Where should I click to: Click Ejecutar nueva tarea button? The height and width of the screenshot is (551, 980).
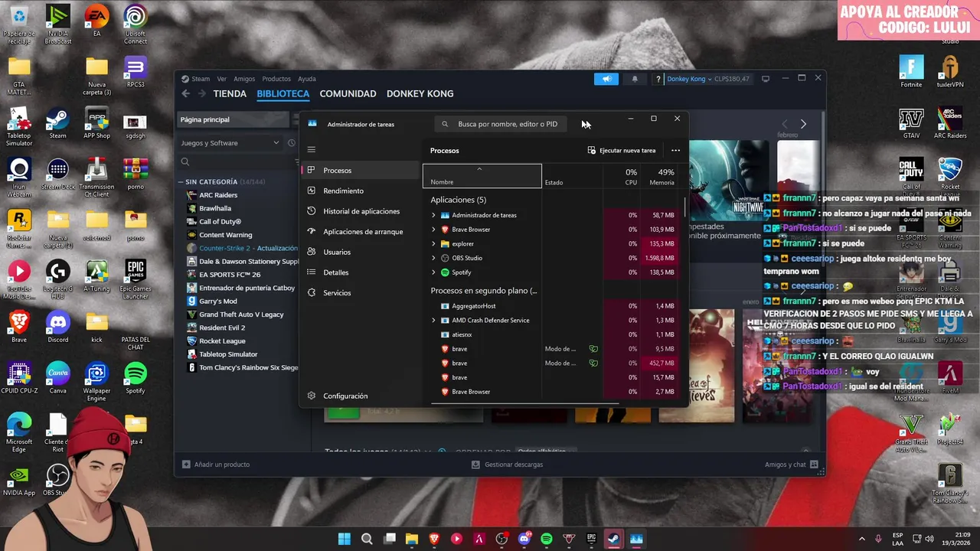pyautogui.click(x=622, y=150)
